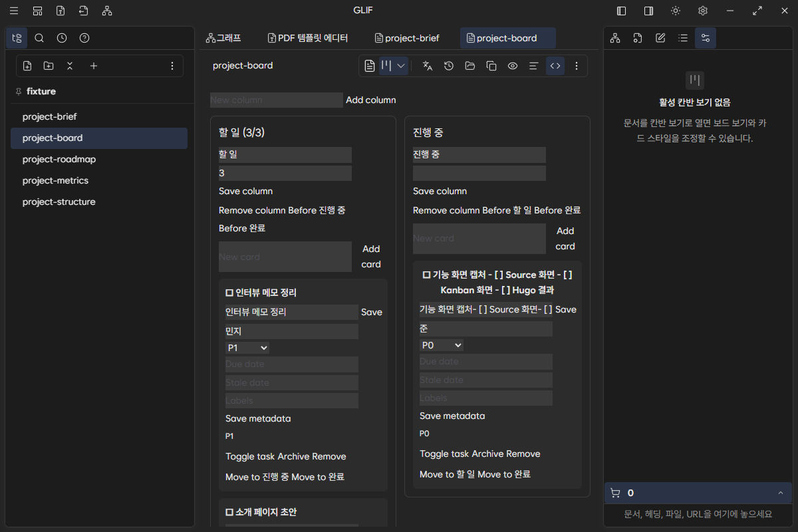Toggle source code view icon

(x=555, y=66)
